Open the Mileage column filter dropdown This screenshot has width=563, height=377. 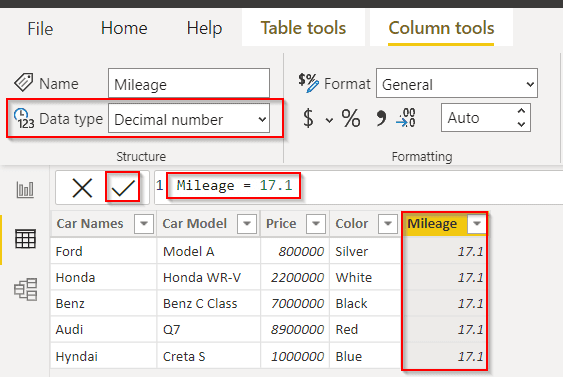pyautogui.click(x=477, y=224)
